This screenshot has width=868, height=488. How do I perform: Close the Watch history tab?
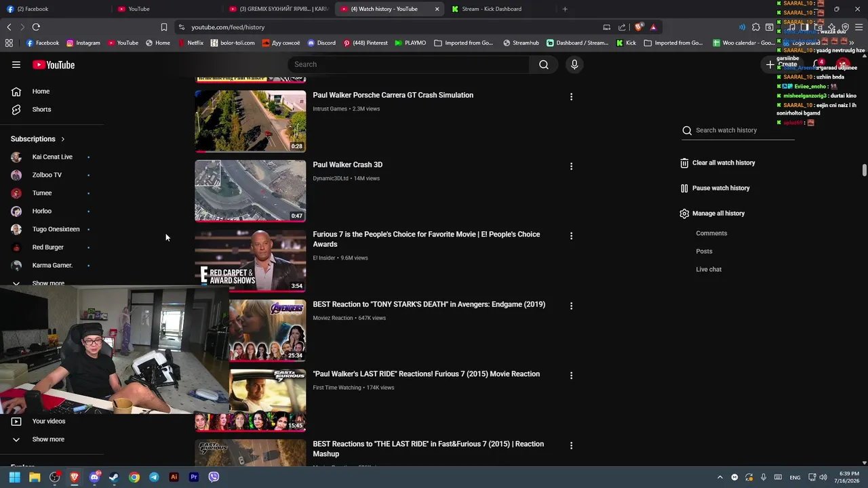click(x=437, y=9)
